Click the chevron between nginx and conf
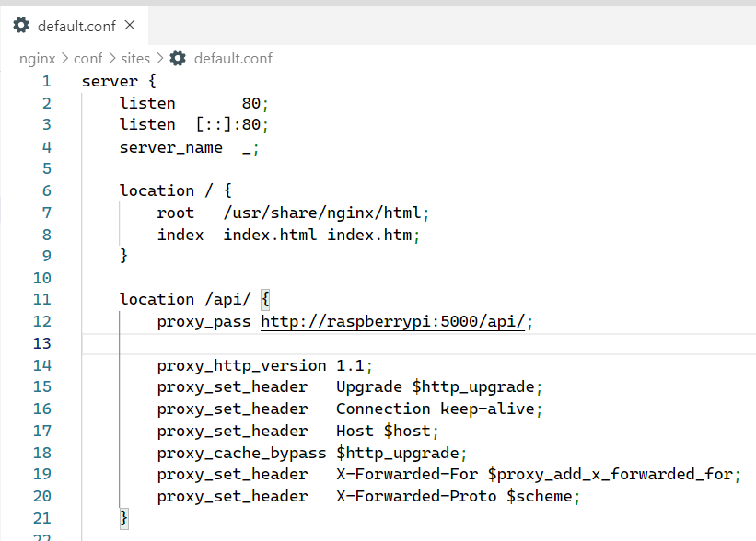The image size is (756, 541). (65, 58)
